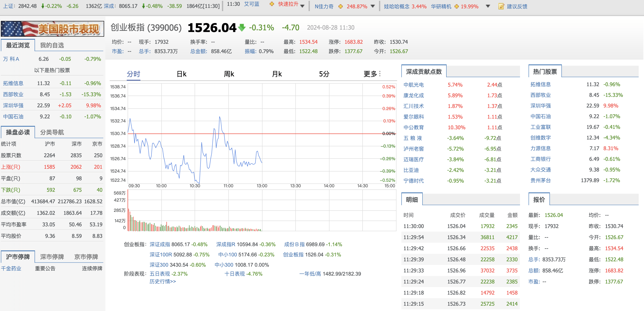Expand the dropdown arrow after 19.99%

488,6
